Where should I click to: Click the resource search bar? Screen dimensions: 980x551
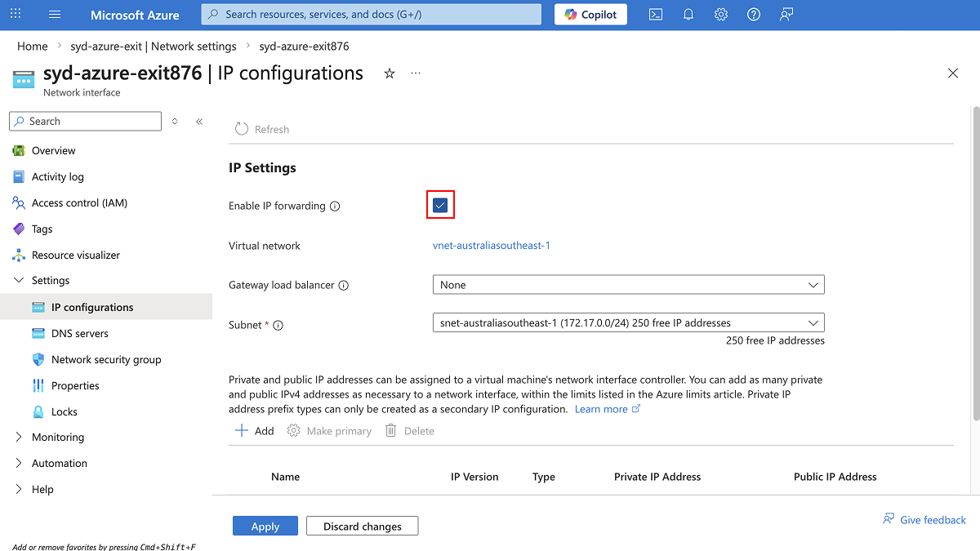click(371, 14)
